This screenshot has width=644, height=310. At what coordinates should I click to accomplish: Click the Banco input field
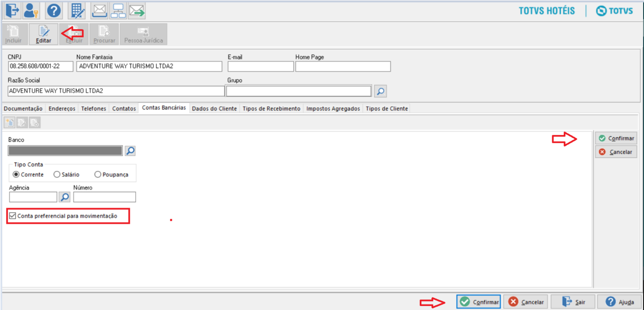(65, 151)
